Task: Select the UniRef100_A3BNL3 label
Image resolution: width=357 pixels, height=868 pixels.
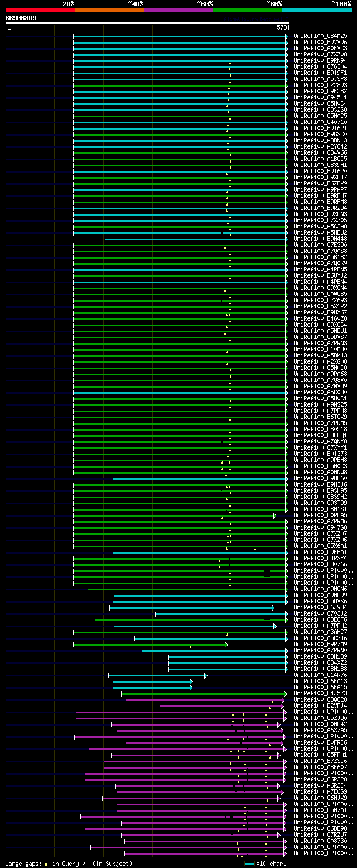Action: click(x=320, y=140)
